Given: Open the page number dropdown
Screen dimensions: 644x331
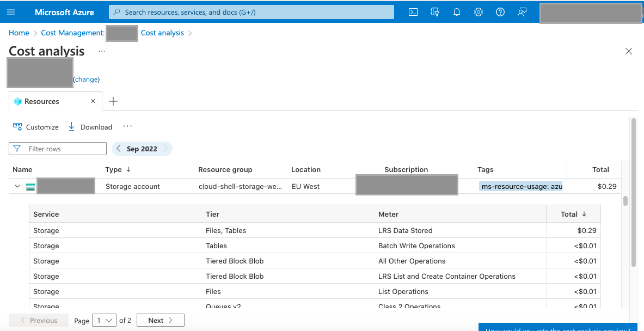Looking at the screenshot, I should pyautogui.click(x=105, y=320).
